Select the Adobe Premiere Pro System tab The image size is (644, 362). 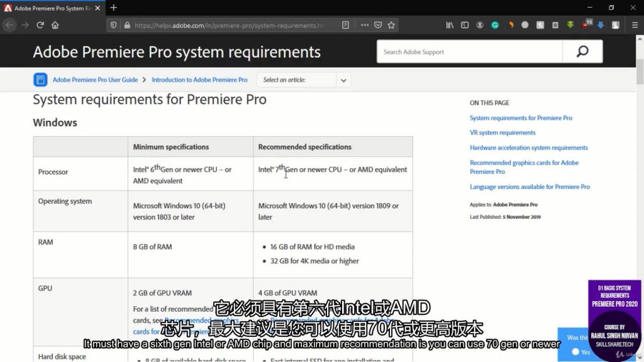pyautogui.click(x=52, y=8)
